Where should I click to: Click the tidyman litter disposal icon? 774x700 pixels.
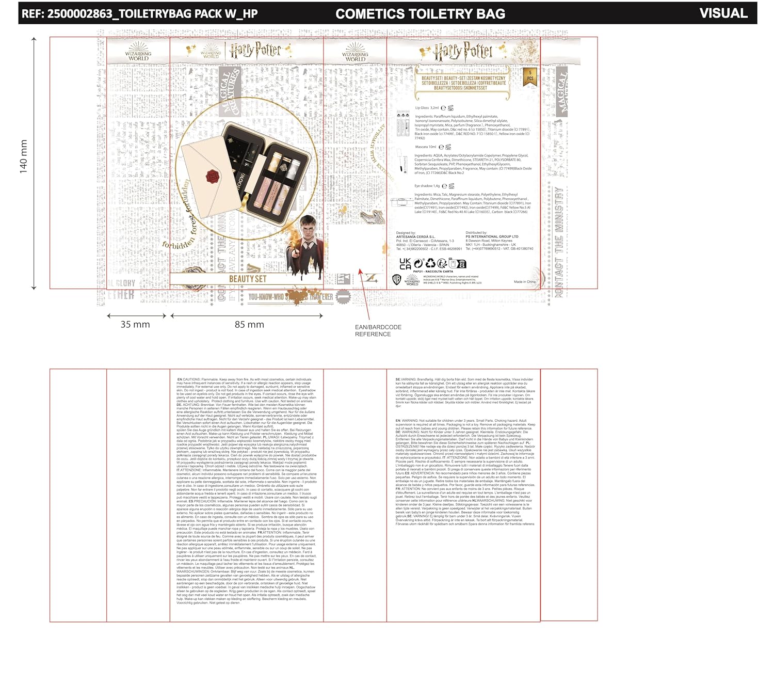pos(442,264)
